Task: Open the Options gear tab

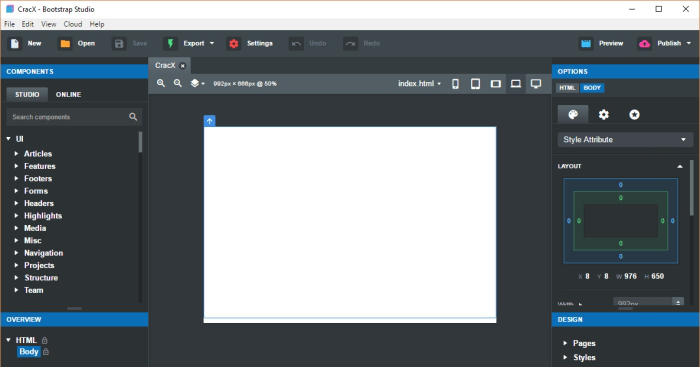Action: point(604,115)
